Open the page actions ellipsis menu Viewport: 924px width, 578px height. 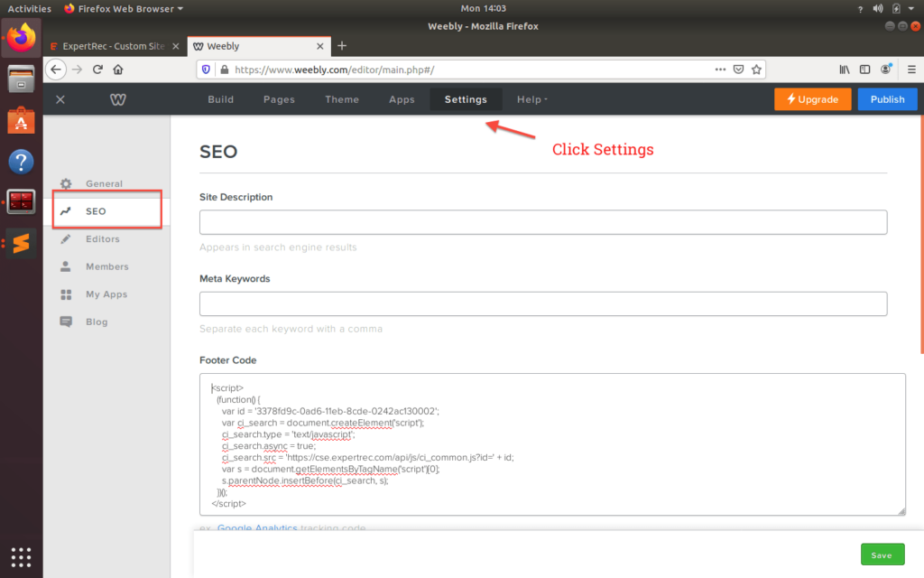pos(721,69)
